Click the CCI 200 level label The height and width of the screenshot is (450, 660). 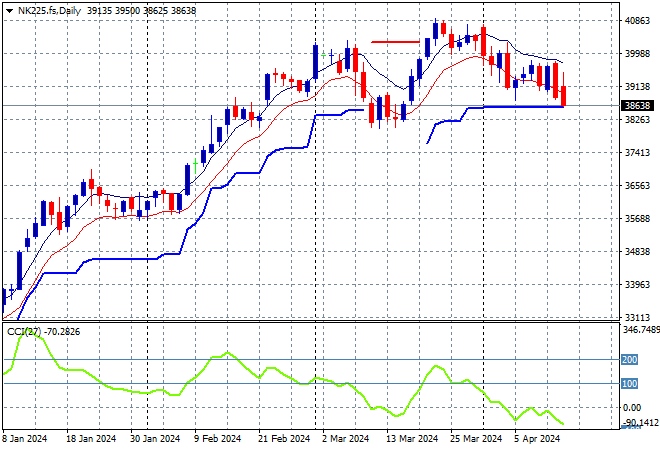(630, 359)
